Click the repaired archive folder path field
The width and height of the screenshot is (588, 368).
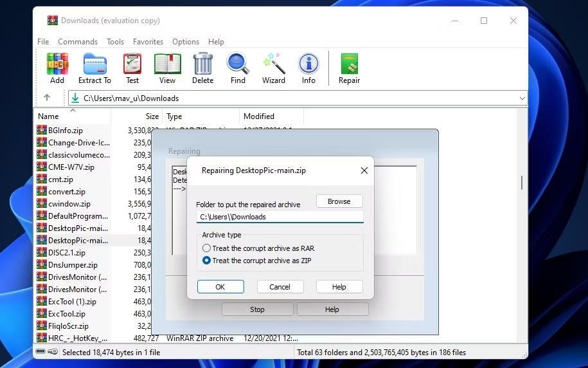pyautogui.click(x=280, y=217)
